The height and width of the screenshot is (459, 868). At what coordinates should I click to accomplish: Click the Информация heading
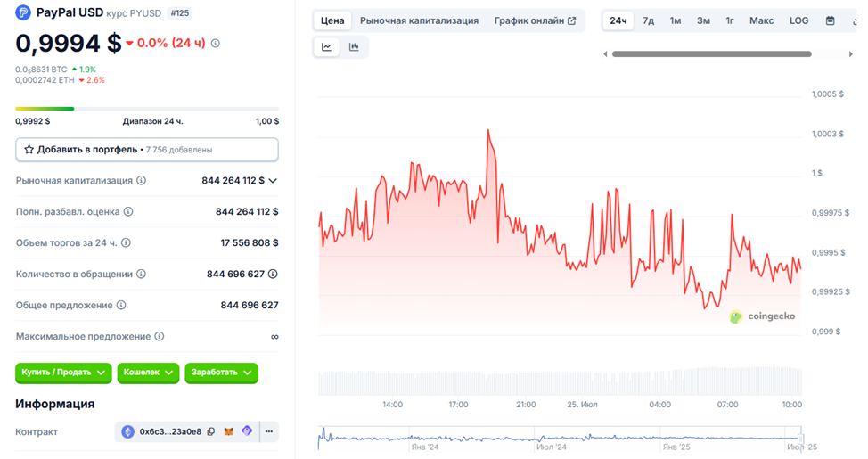click(x=54, y=404)
